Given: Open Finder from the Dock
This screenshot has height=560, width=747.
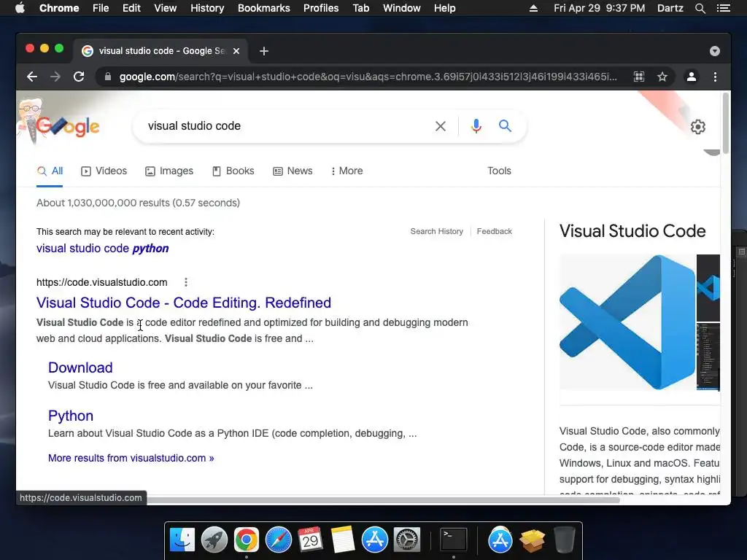Looking at the screenshot, I should 182,540.
